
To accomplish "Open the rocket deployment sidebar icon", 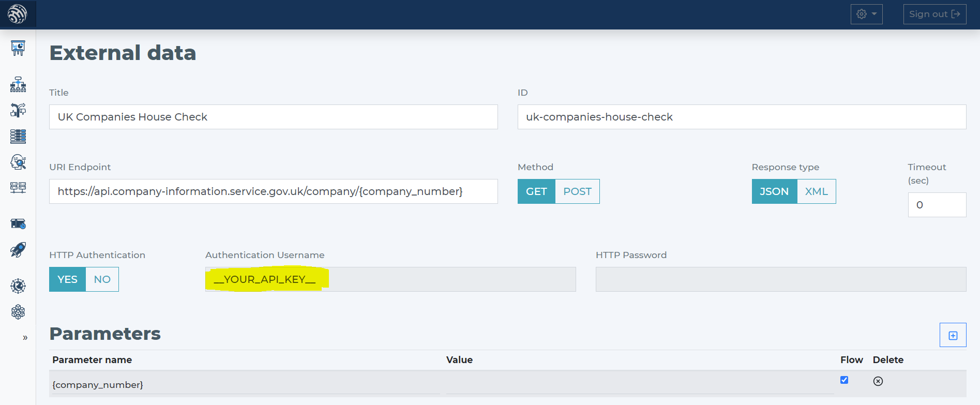I will click(18, 250).
